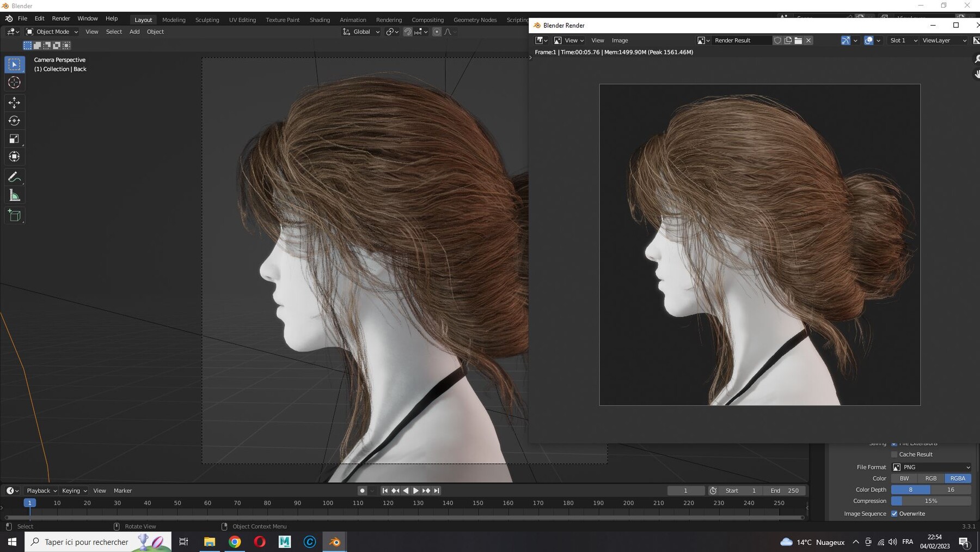The width and height of the screenshot is (980, 552).
Task: Jump to next keyframe
Action: click(426, 490)
